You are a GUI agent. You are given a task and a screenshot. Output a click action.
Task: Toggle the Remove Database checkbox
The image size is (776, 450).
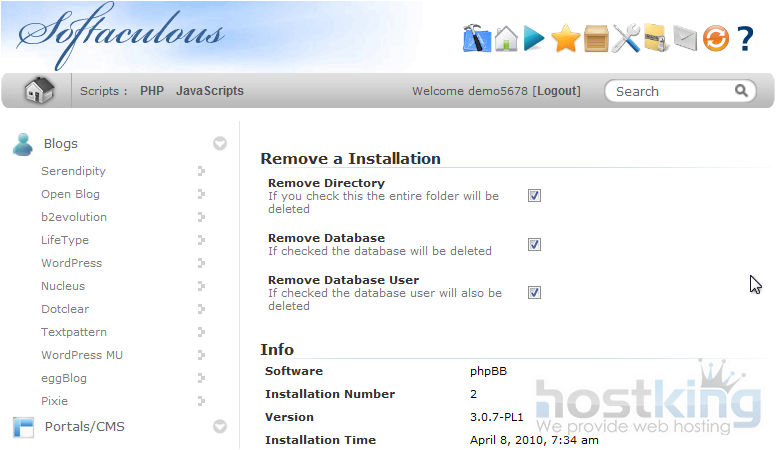[534, 244]
